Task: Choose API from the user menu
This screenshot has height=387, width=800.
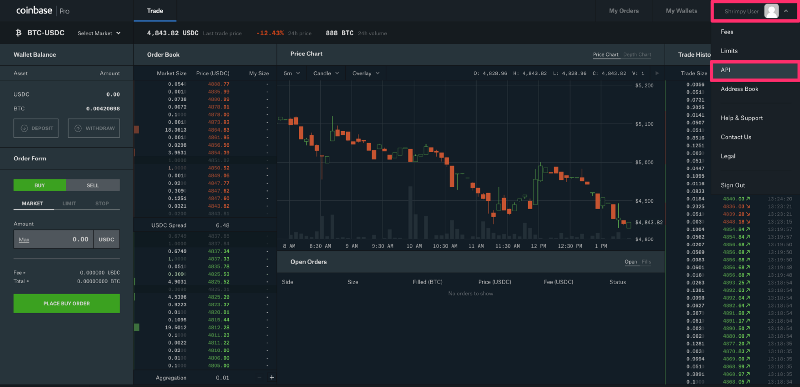Action: click(754, 70)
